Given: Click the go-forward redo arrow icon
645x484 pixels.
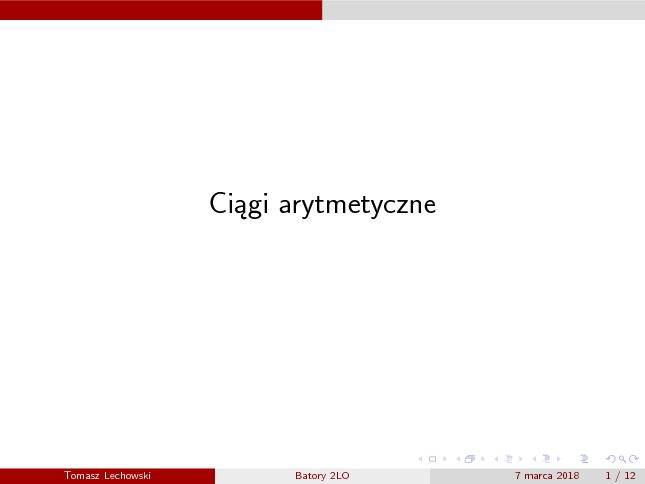Looking at the screenshot, I should coord(634,459).
